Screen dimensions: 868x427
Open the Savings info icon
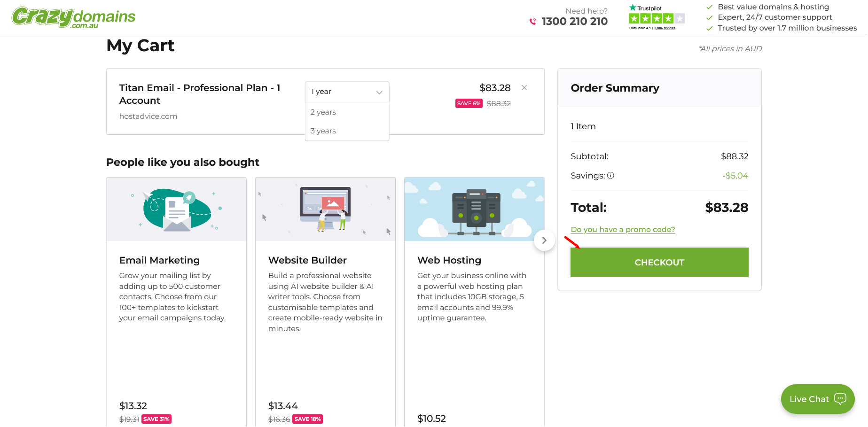coord(610,175)
